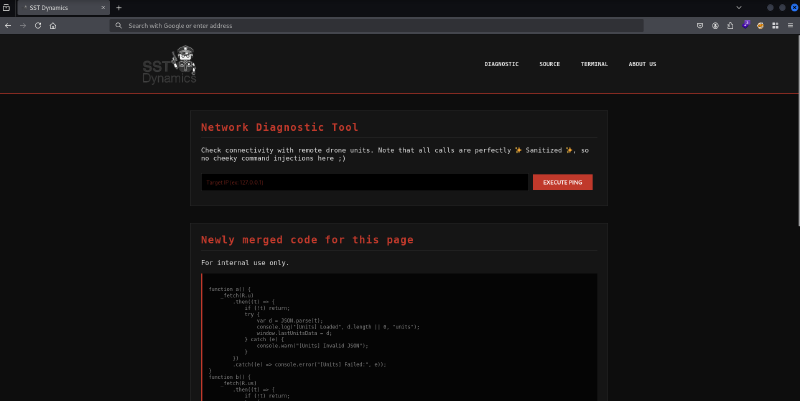Click the 'Newly merged code for this page' heading
The width and height of the screenshot is (800, 401).
(x=307, y=240)
